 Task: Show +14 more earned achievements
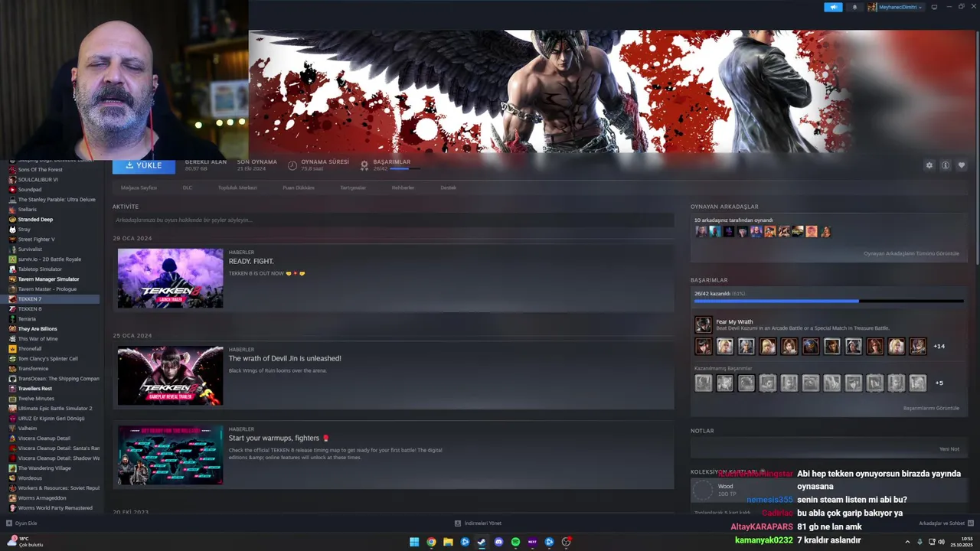pos(939,346)
